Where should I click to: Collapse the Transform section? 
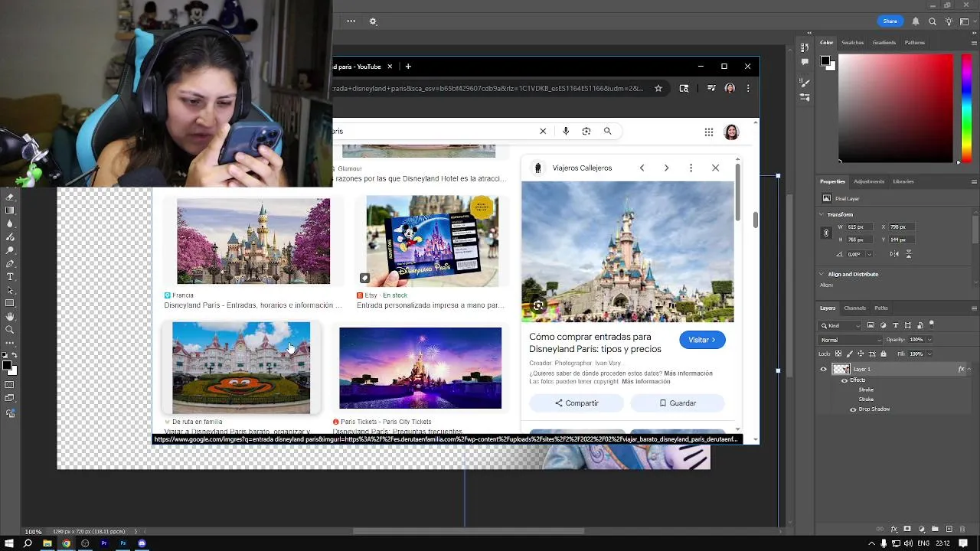coord(822,214)
